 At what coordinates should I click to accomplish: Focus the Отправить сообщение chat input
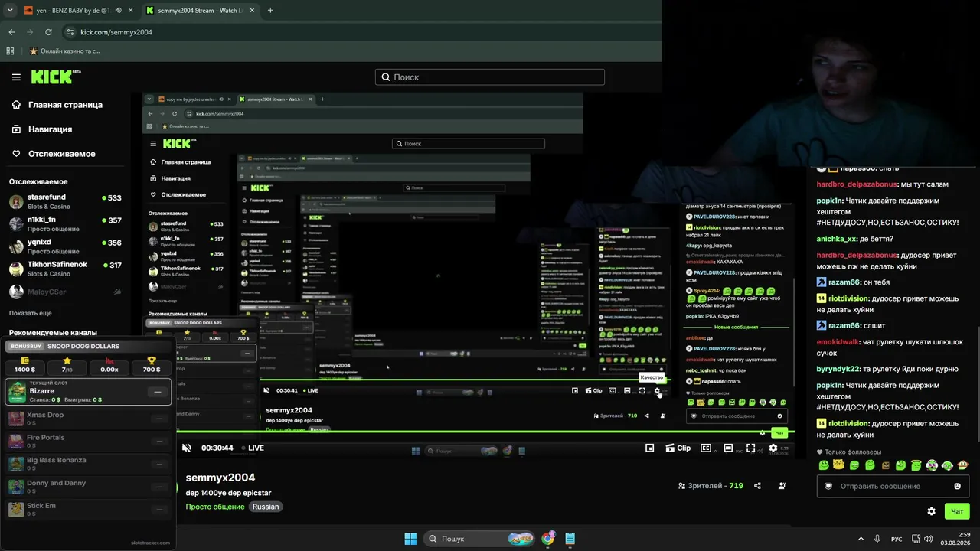893,486
